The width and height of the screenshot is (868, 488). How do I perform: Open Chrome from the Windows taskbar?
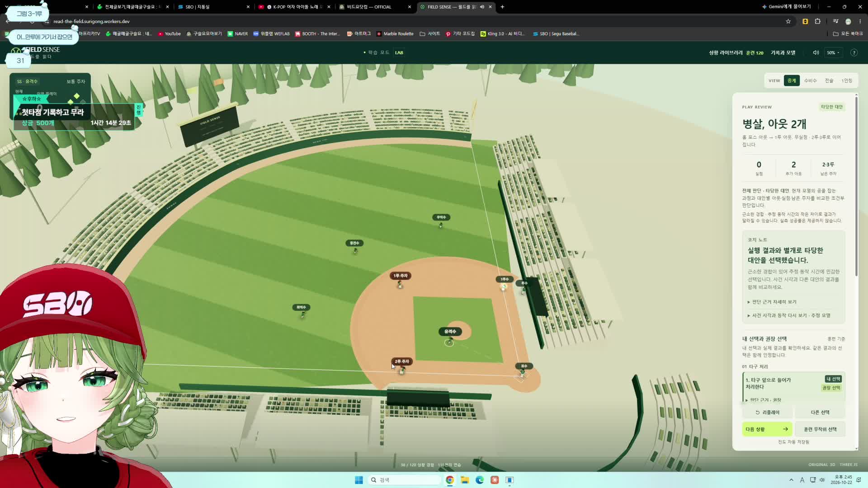tap(450, 480)
